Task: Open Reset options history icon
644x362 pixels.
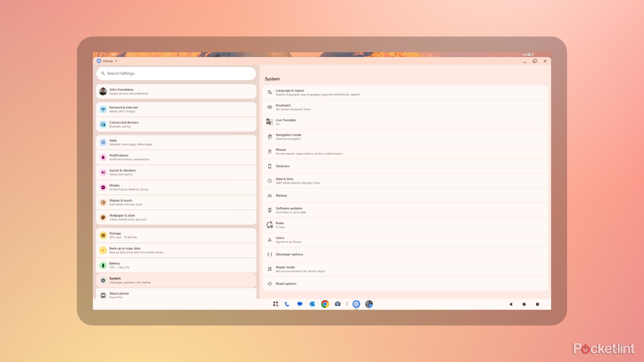Action: click(x=270, y=284)
